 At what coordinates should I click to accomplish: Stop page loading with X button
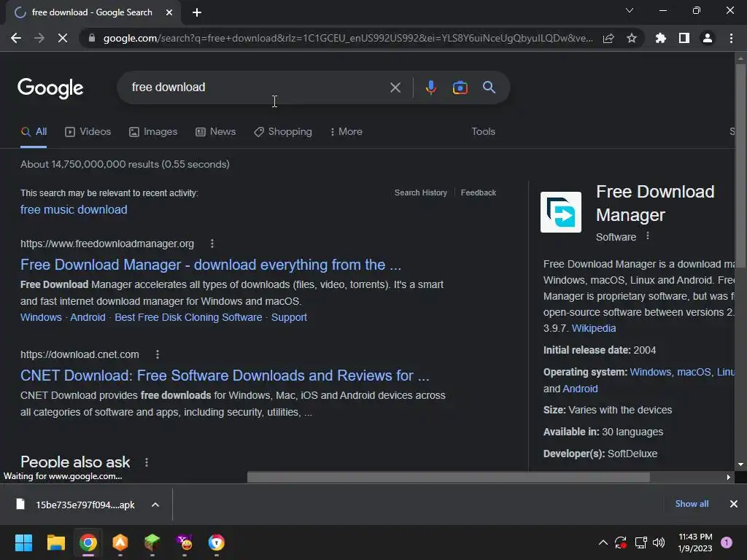63,38
